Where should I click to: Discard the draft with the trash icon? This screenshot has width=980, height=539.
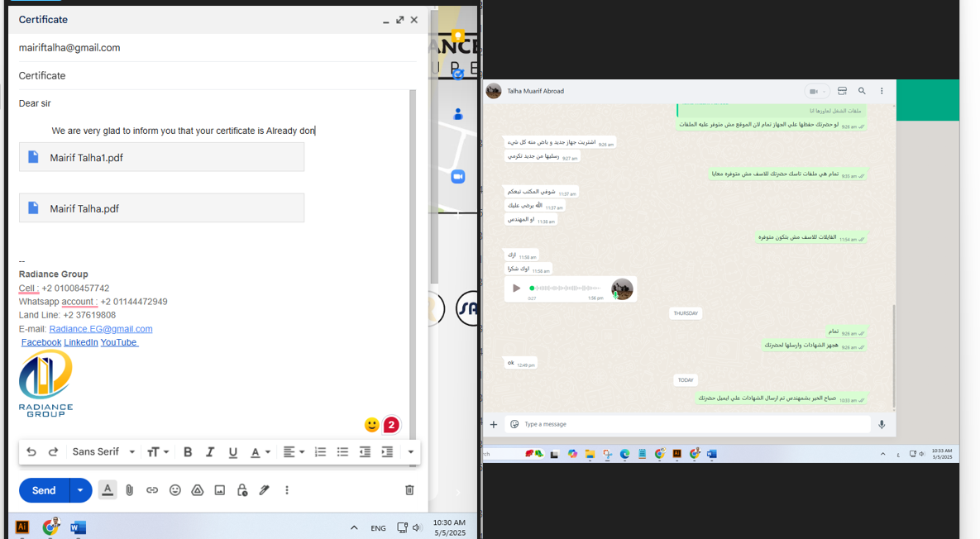click(x=409, y=490)
